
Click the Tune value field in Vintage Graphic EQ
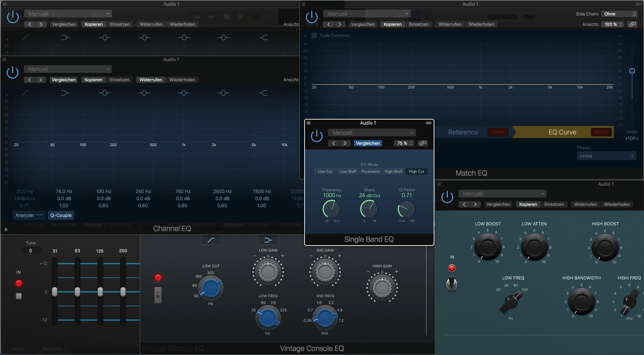(31, 251)
